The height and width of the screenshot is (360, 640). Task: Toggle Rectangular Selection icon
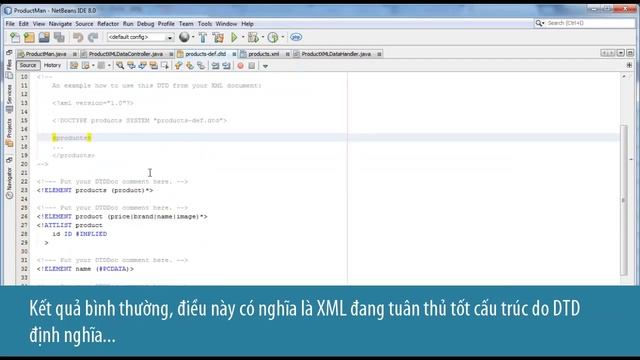[x=165, y=66]
